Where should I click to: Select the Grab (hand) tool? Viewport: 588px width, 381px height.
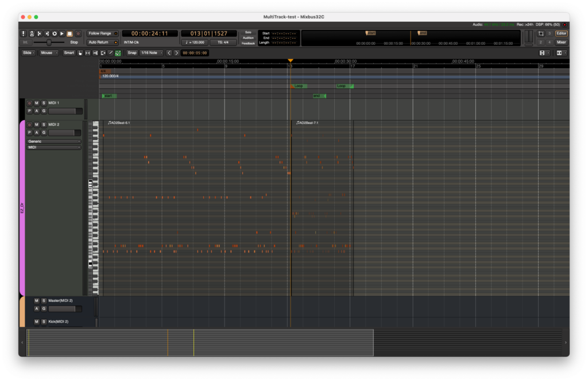80,53
